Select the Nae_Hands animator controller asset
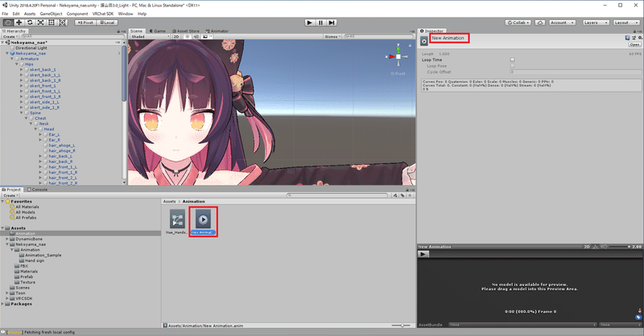The image size is (644, 336). (177, 222)
